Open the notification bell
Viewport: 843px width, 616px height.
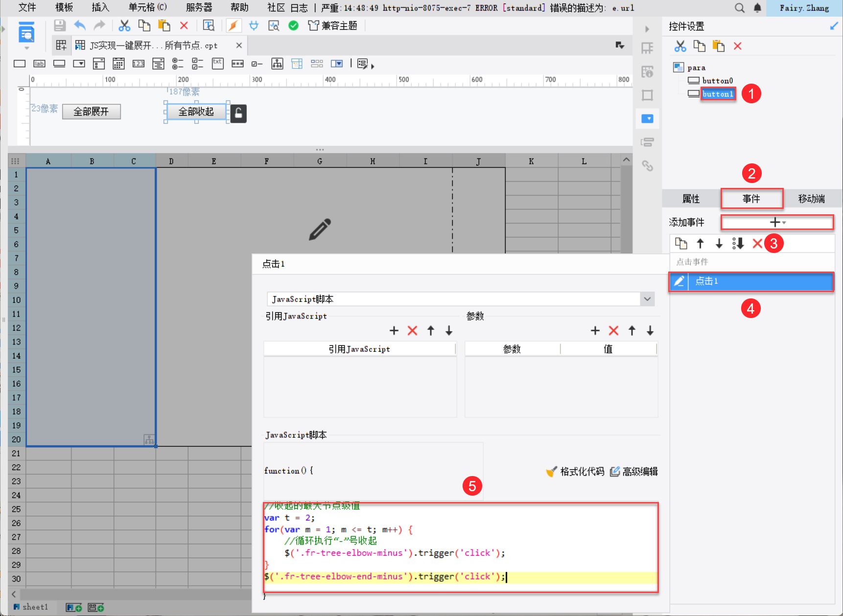757,8
